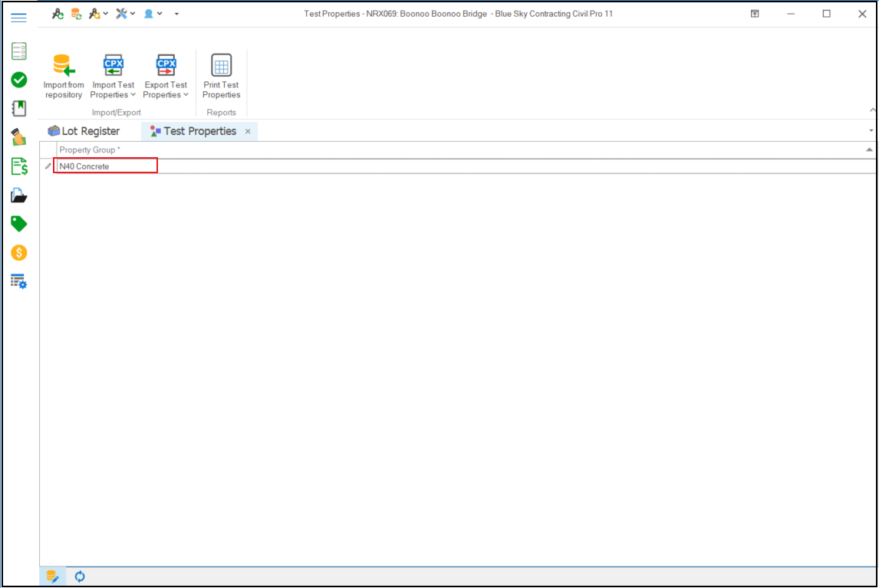Image resolution: width=879 pixels, height=588 pixels.
Task: Click Print Test Properties button
Action: tap(221, 77)
